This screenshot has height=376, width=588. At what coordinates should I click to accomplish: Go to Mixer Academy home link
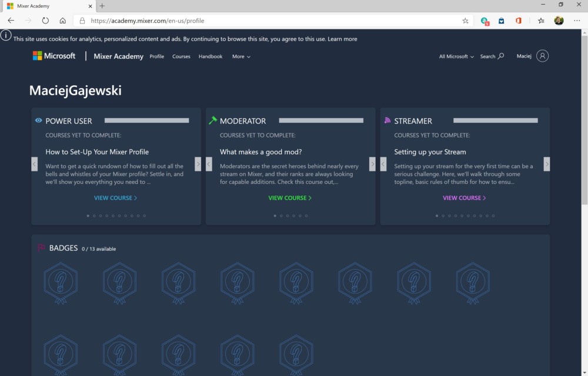119,56
